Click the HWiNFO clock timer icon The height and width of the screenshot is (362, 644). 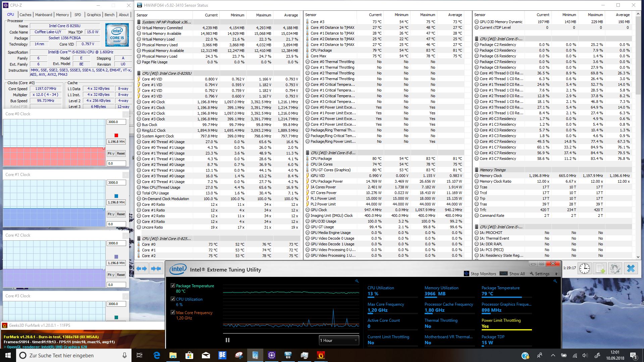[585, 268]
